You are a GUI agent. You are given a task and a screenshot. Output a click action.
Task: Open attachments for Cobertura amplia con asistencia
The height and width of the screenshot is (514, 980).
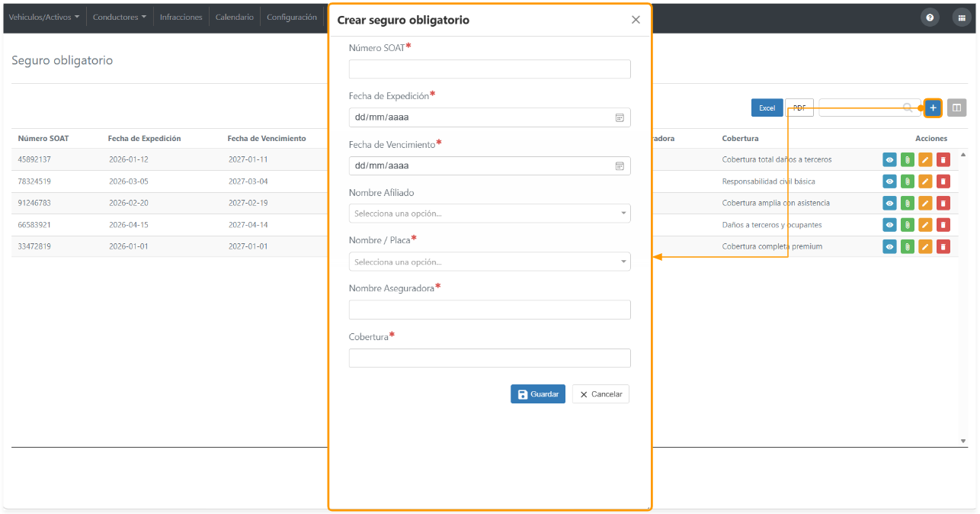pos(907,203)
